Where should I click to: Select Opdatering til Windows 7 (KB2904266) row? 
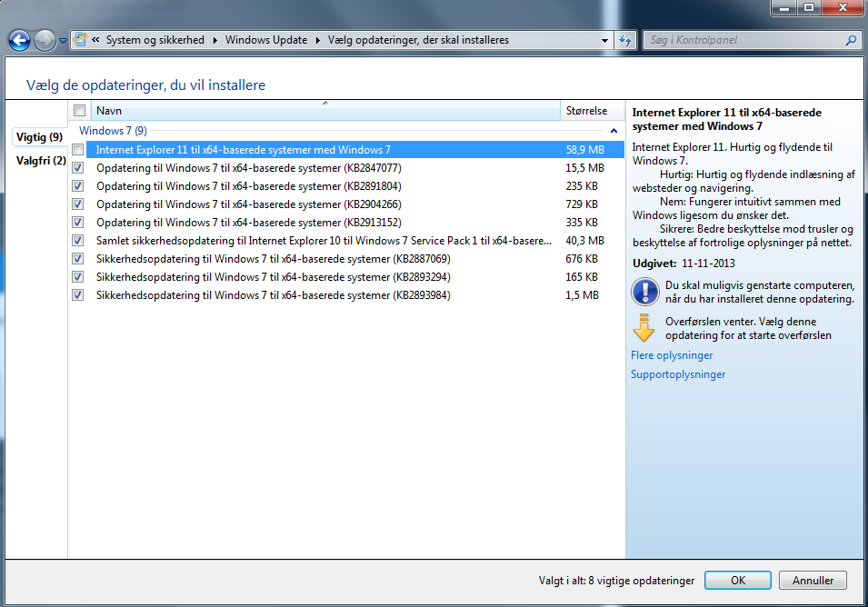pyautogui.click(x=354, y=204)
